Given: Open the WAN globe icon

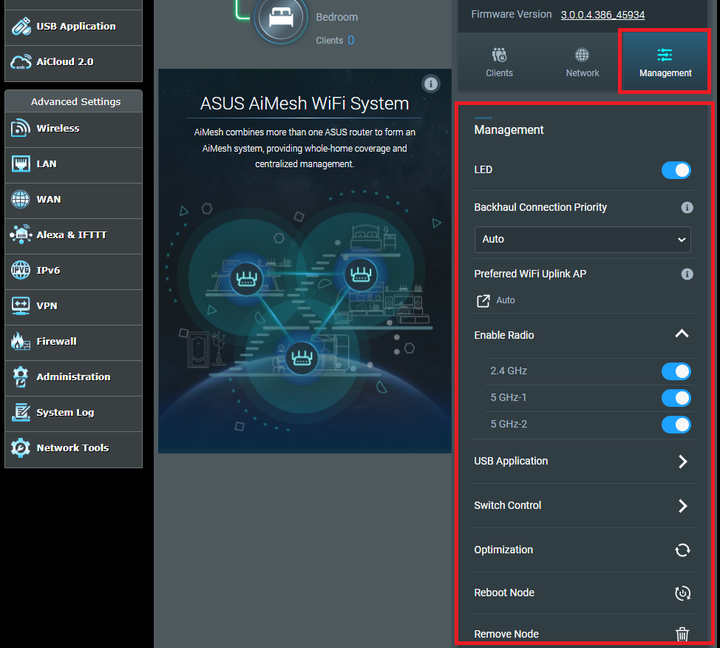Looking at the screenshot, I should click(x=20, y=199).
